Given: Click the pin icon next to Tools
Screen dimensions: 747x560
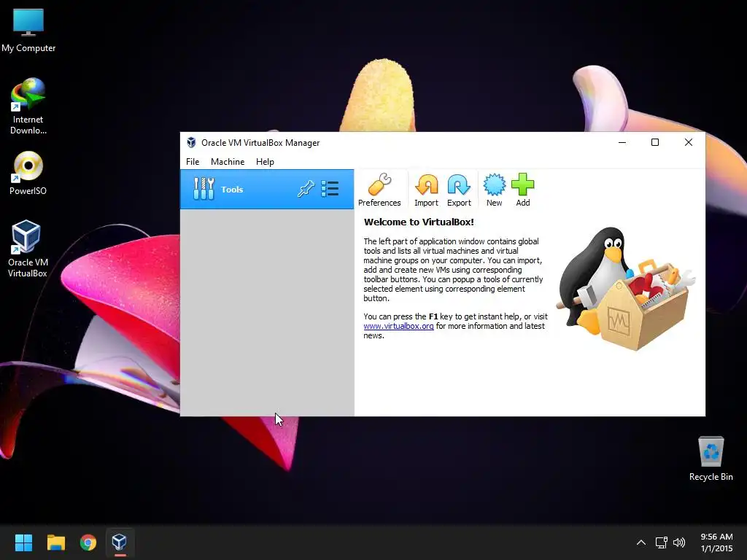Looking at the screenshot, I should (x=306, y=189).
